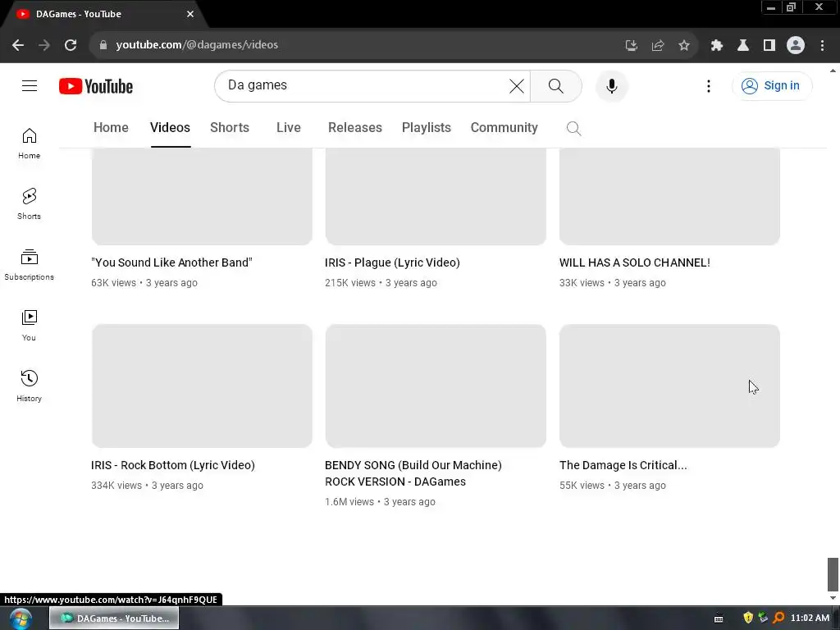Click the browser forward arrow
The width and height of the screenshot is (840, 630).
tap(44, 45)
